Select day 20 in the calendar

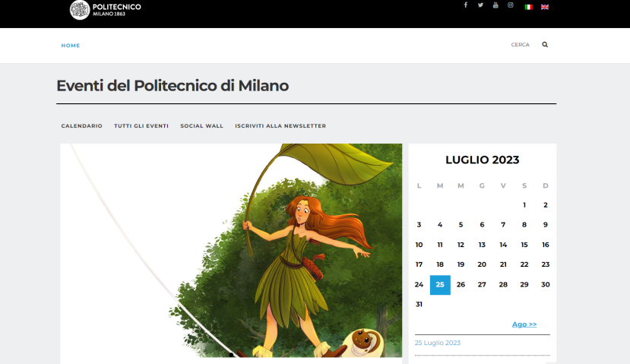click(482, 264)
